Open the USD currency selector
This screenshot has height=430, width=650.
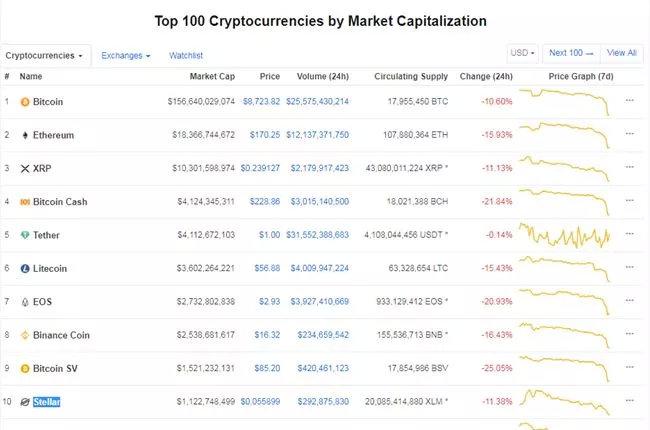click(522, 53)
